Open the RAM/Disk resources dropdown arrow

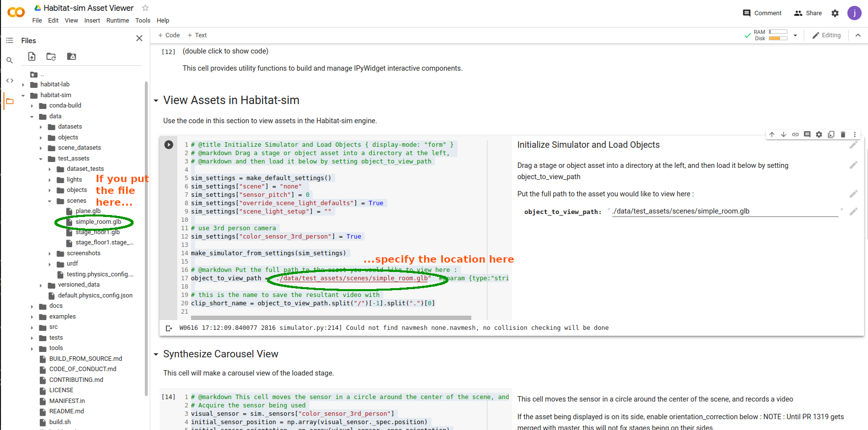(x=795, y=35)
